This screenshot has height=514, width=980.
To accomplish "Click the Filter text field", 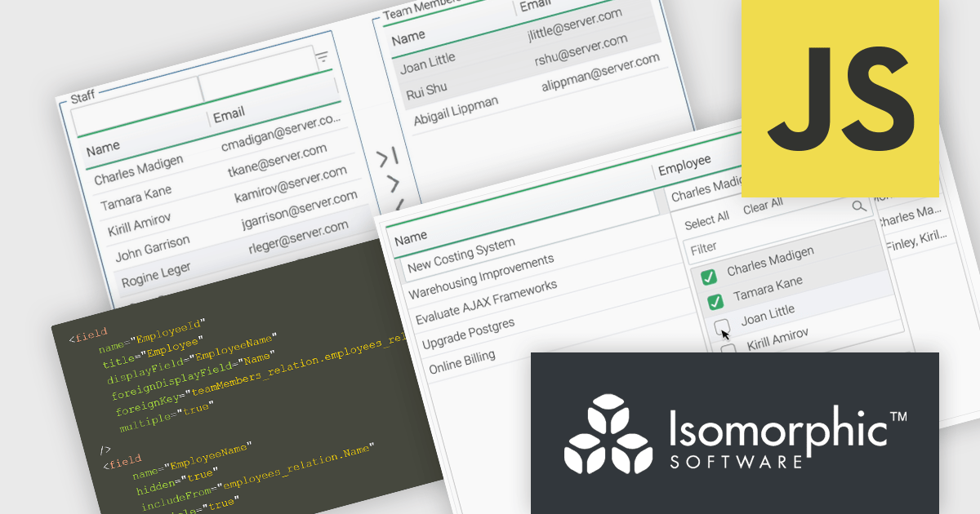I will pyautogui.click(x=776, y=241).
